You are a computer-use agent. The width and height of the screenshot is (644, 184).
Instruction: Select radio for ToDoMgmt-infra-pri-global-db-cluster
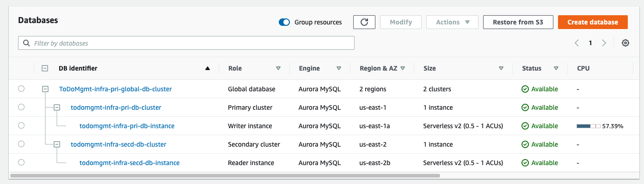21,89
